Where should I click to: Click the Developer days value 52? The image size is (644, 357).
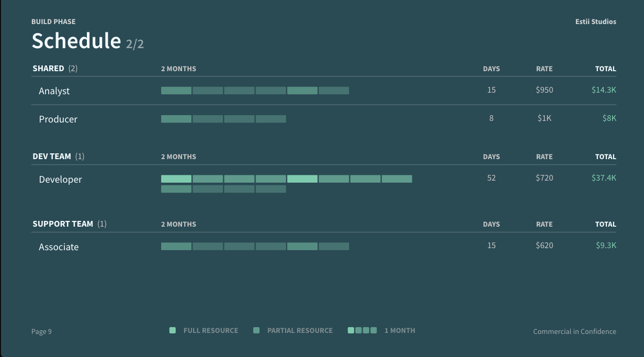(491, 178)
